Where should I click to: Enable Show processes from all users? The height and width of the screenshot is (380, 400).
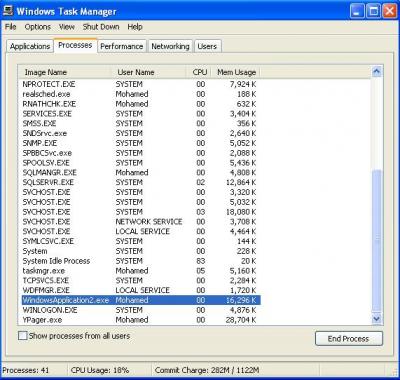coord(23,336)
